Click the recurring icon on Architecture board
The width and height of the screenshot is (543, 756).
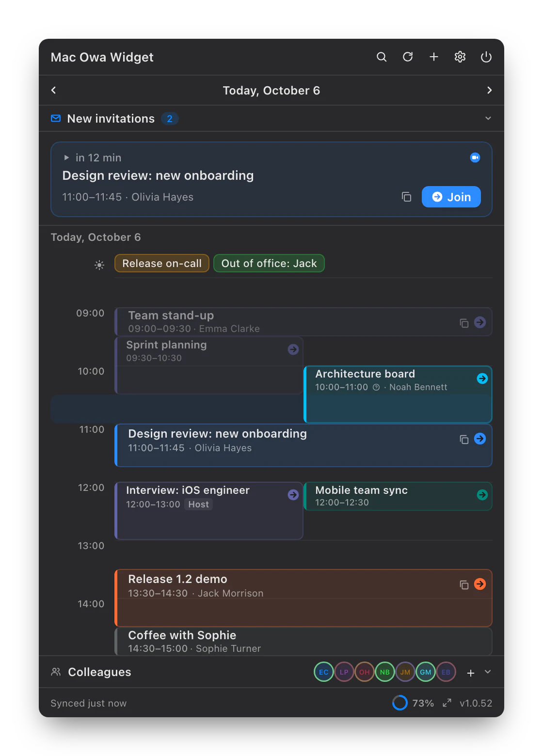pyautogui.click(x=376, y=387)
